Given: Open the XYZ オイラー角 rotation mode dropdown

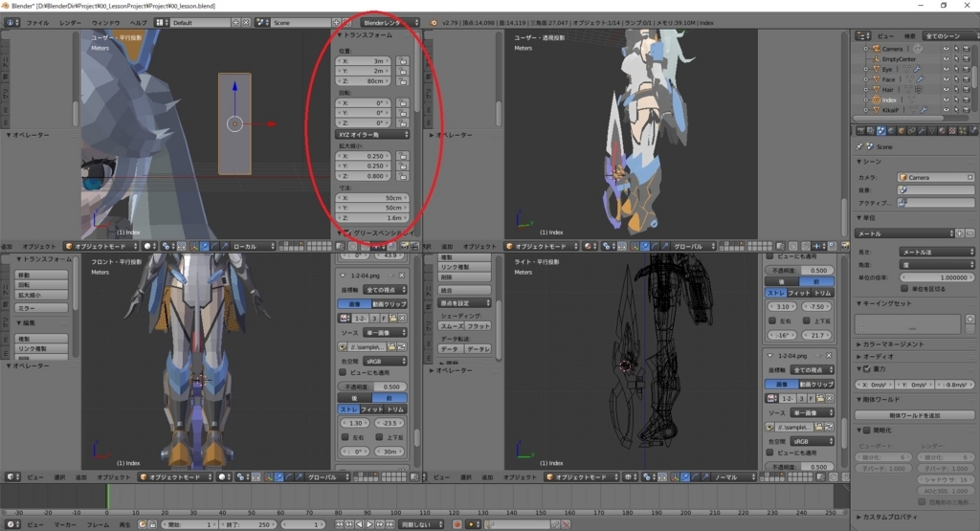Looking at the screenshot, I should 372,134.
